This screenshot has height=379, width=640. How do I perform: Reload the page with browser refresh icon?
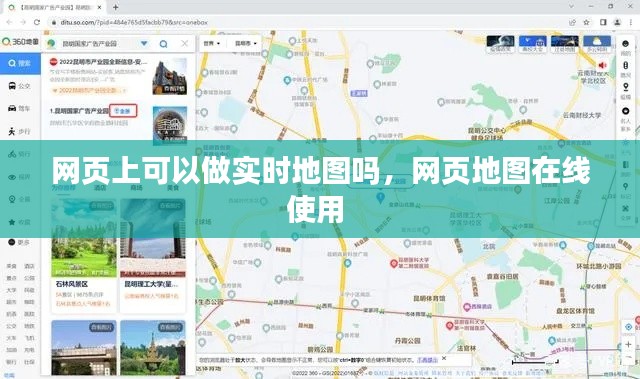37,22
